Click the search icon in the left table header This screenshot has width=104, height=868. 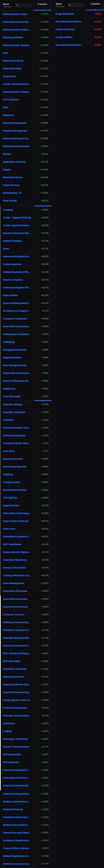pos(17,5)
